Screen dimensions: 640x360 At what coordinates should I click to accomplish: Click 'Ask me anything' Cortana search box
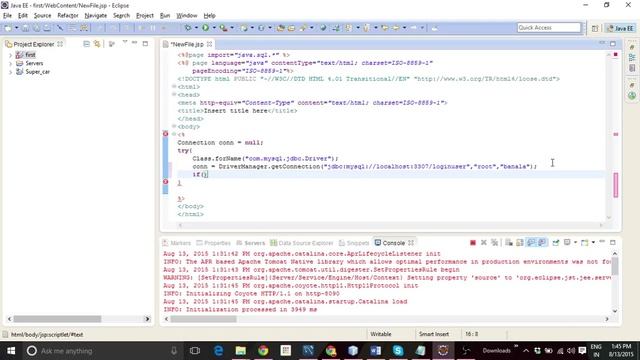pos(102,351)
